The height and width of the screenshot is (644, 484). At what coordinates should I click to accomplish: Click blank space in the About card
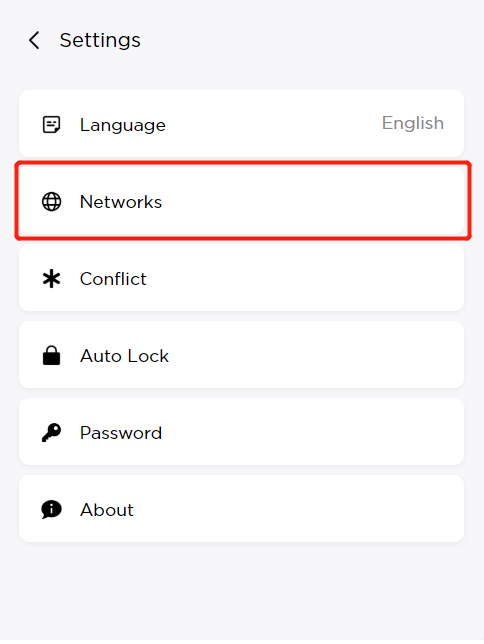point(300,508)
